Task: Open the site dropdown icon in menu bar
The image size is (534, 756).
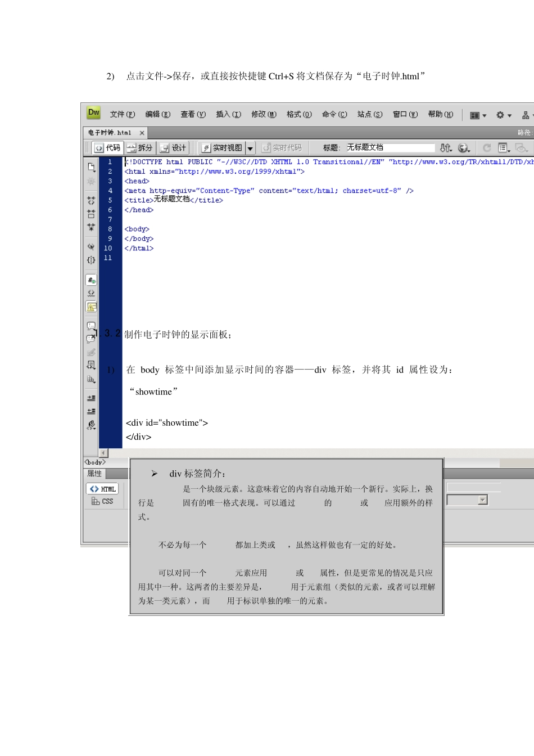Action: 527,115
